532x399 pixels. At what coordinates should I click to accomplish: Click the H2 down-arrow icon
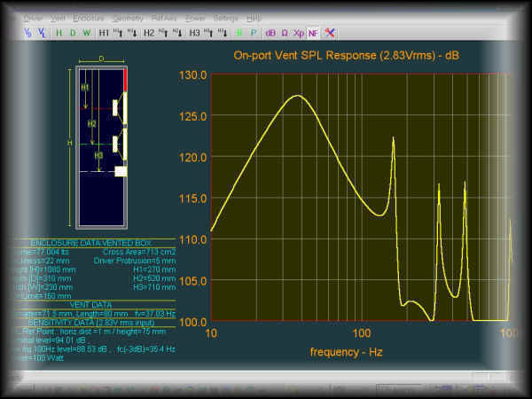tap(177, 33)
